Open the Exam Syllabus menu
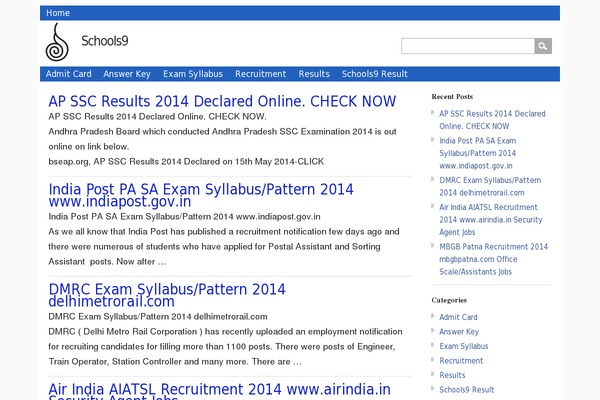600x400 pixels. pyautogui.click(x=193, y=74)
